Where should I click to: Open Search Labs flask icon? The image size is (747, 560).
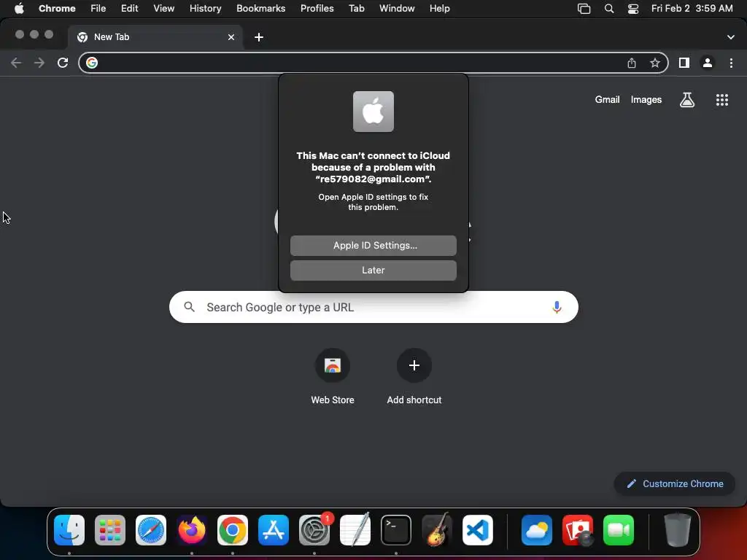pyautogui.click(x=686, y=99)
